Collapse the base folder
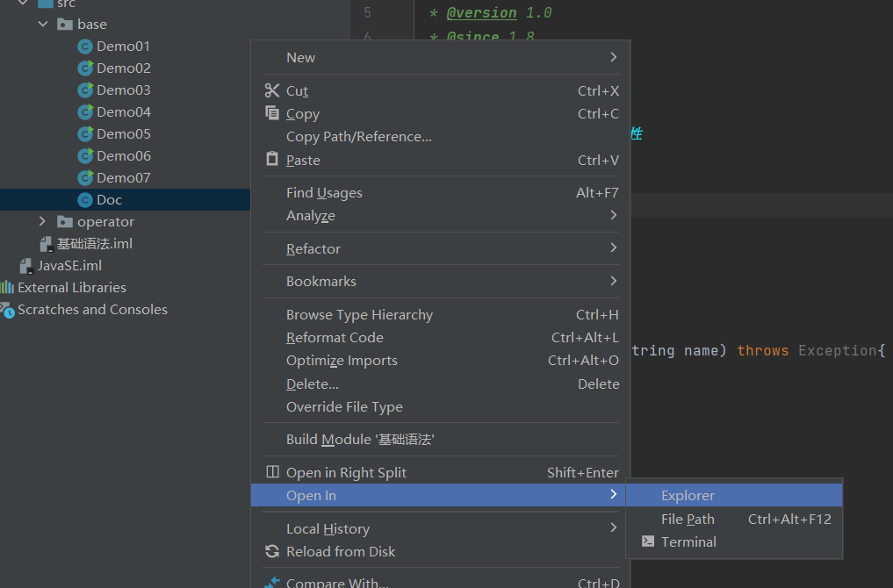The height and width of the screenshot is (588, 893). pos(42,25)
